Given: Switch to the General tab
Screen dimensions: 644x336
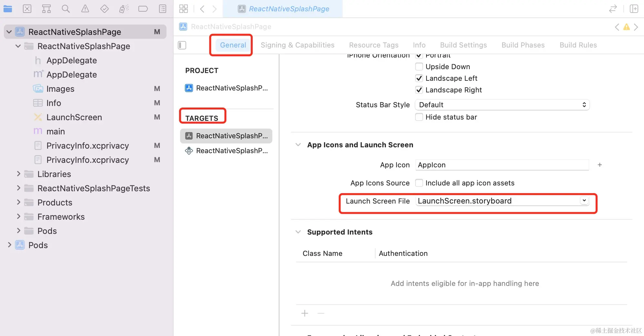Looking at the screenshot, I should point(233,45).
